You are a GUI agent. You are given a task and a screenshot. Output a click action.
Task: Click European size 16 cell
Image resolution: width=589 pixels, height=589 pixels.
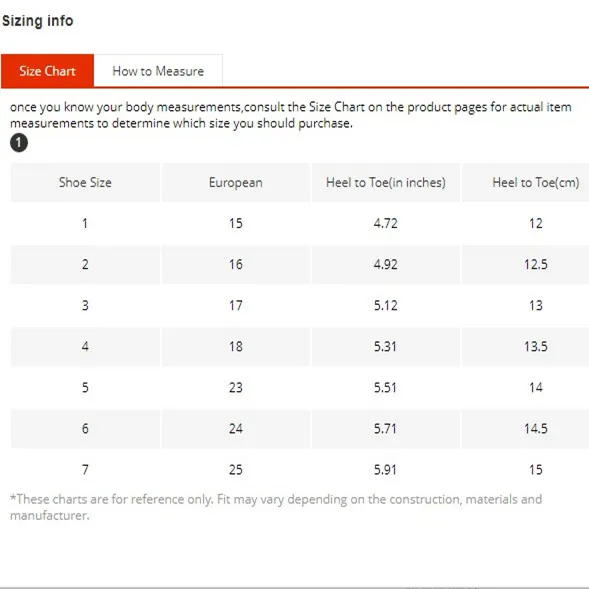[x=236, y=264]
